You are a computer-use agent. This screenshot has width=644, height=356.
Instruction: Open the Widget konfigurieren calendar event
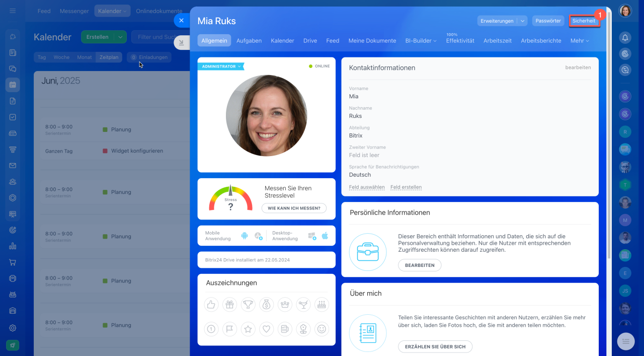(137, 151)
